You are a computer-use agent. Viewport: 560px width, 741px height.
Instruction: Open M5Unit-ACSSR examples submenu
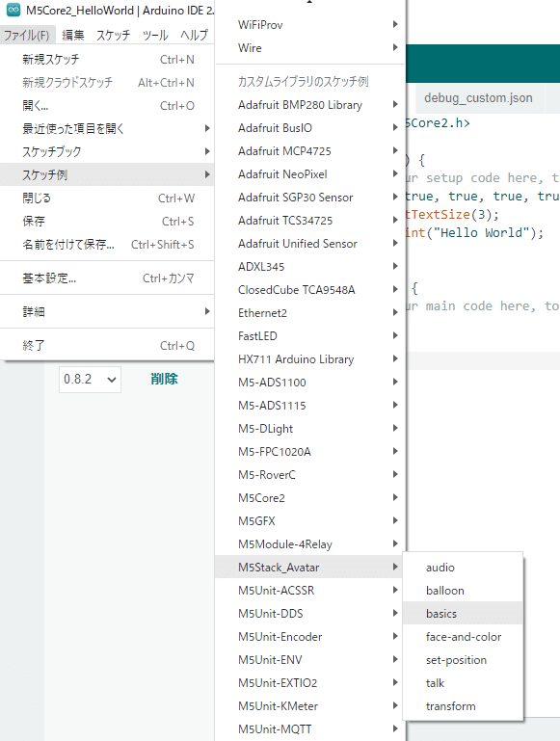[x=310, y=592]
